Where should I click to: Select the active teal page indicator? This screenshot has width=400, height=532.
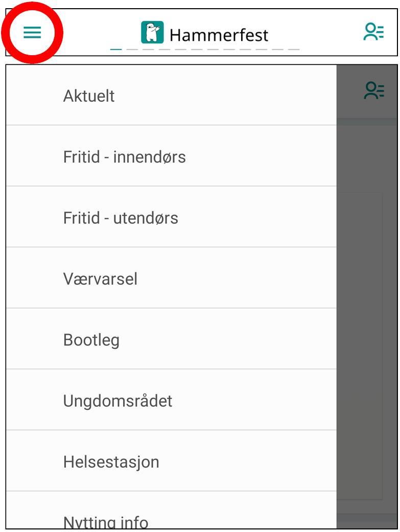coord(116,49)
